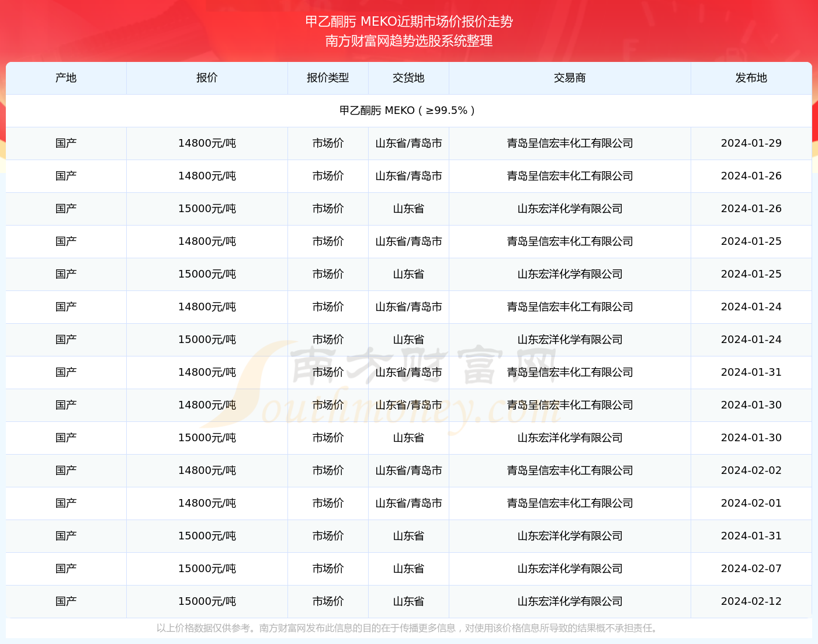Click '国产' in the 2024-01-29 row
Screen dimensions: 818x644
[66, 143]
